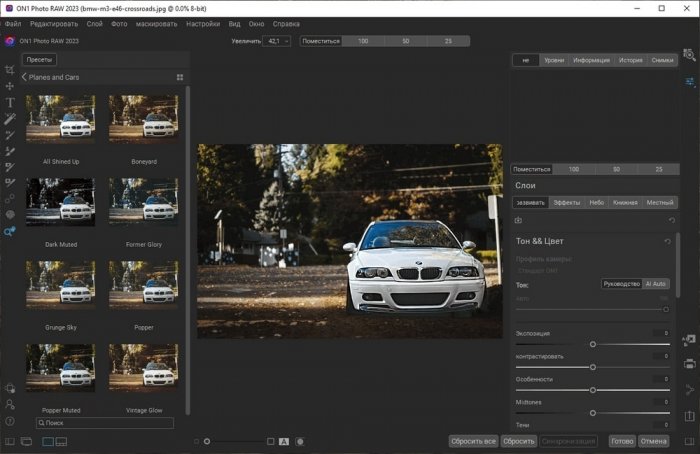Viewport: 700px width, 454px height.
Task: Select the Crop tool
Action: (x=10, y=70)
